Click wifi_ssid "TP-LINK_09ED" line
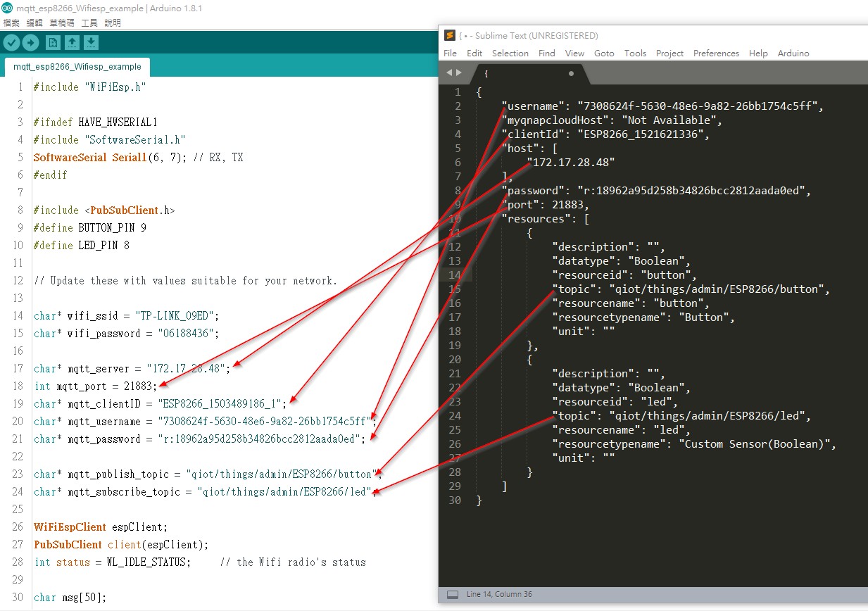 127,316
